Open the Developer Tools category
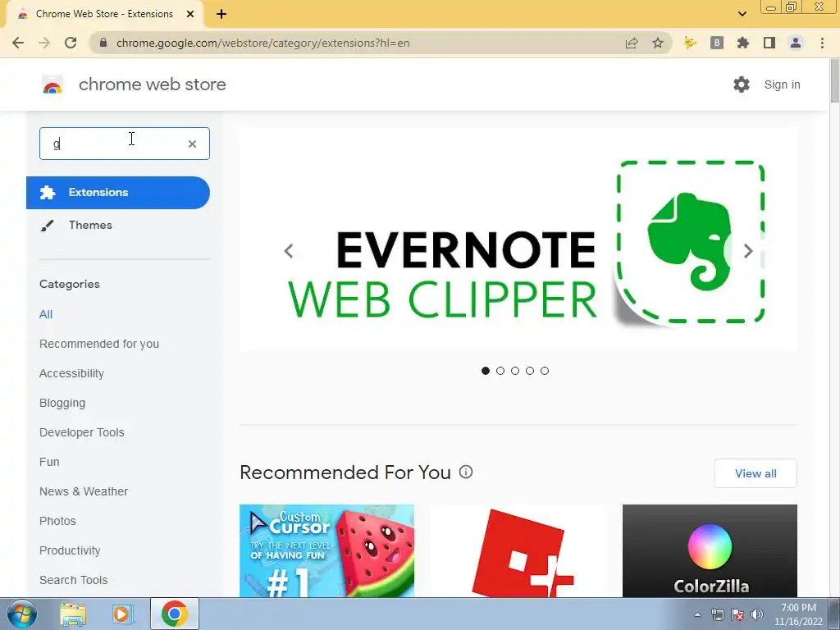 pos(81,432)
